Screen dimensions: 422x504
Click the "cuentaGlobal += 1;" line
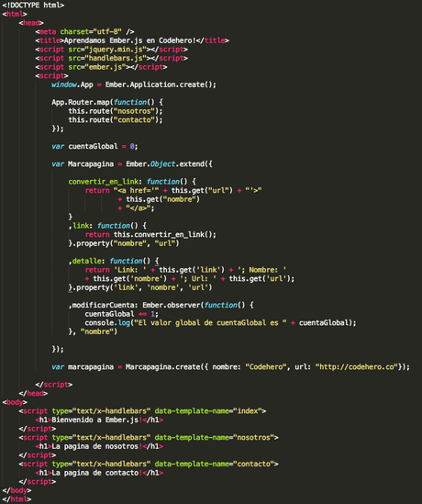[x=122, y=314]
